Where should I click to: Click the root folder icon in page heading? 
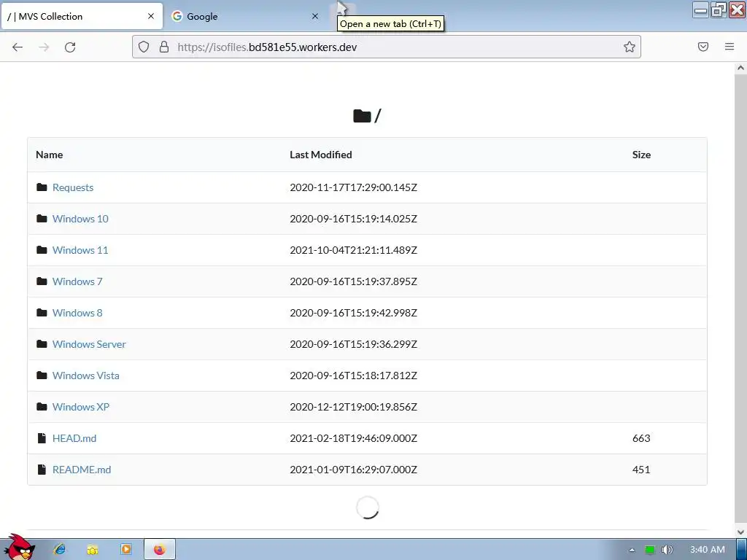pos(362,116)
